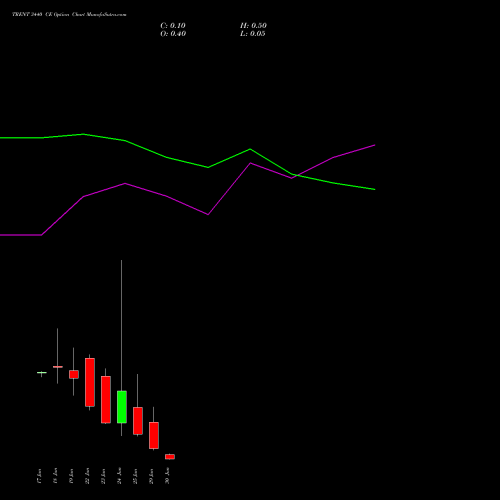
Task: Select the red candle on 25 Jan
Action: coord(138,421)
